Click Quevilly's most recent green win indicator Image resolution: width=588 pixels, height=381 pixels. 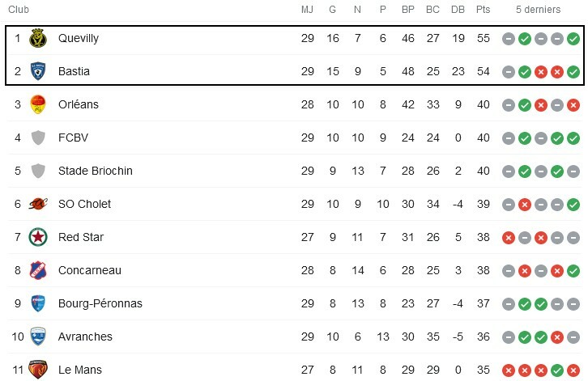pos(573,38)
